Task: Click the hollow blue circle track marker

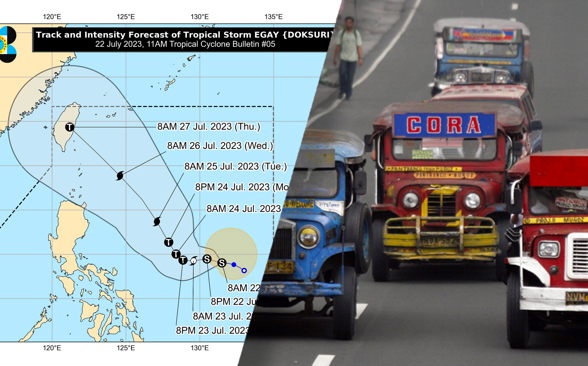Action: click(x=244, y=270)
